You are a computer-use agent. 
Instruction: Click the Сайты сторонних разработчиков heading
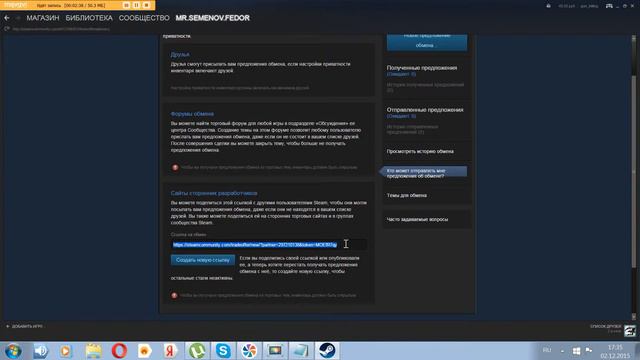click(x=214, y=193)
